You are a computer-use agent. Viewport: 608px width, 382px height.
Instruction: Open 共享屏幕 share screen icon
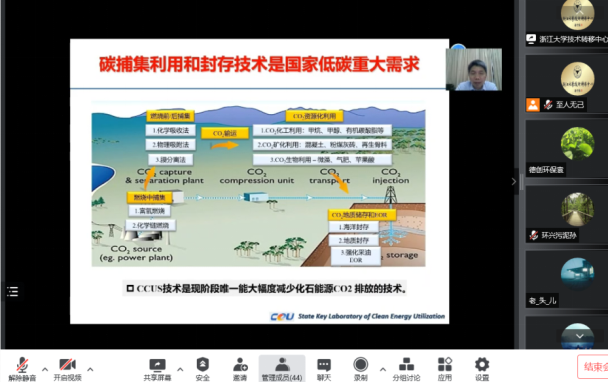(157, 368)
